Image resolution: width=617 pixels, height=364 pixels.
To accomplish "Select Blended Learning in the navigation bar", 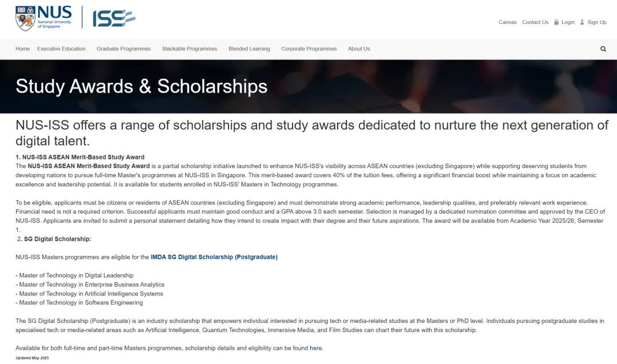I will click(249, 49).
